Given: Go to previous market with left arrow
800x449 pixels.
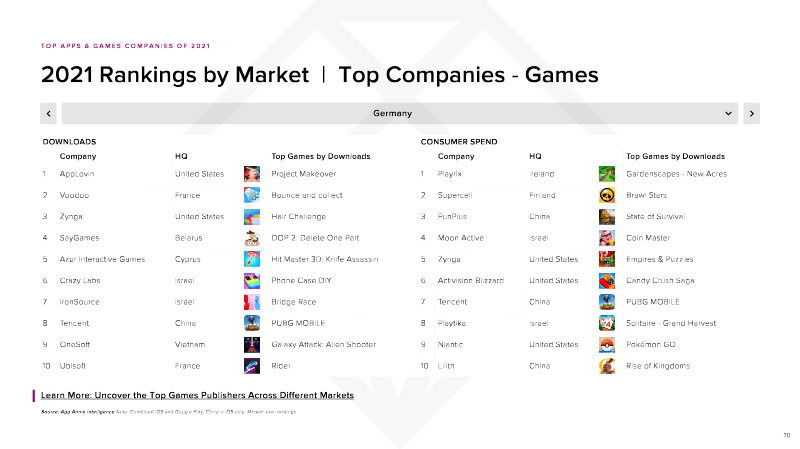Looking at the screenshot, I should (48, 113).
